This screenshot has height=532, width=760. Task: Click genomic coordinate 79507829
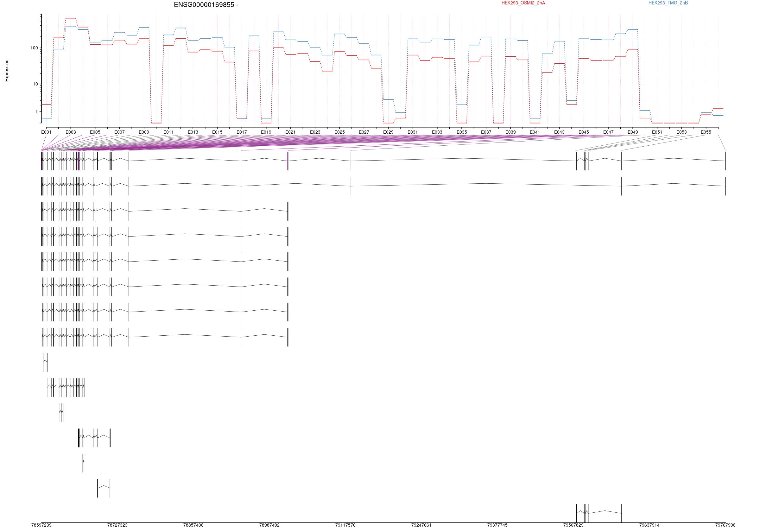(573, 525)
